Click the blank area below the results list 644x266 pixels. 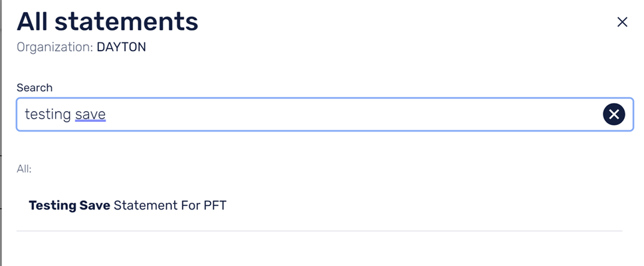click(319, 249)
